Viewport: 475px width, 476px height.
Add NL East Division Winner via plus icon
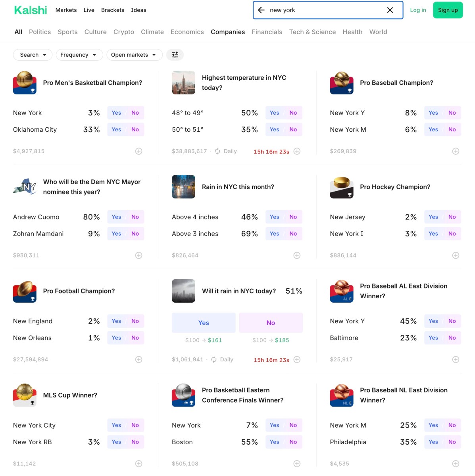tap(456, 464)
